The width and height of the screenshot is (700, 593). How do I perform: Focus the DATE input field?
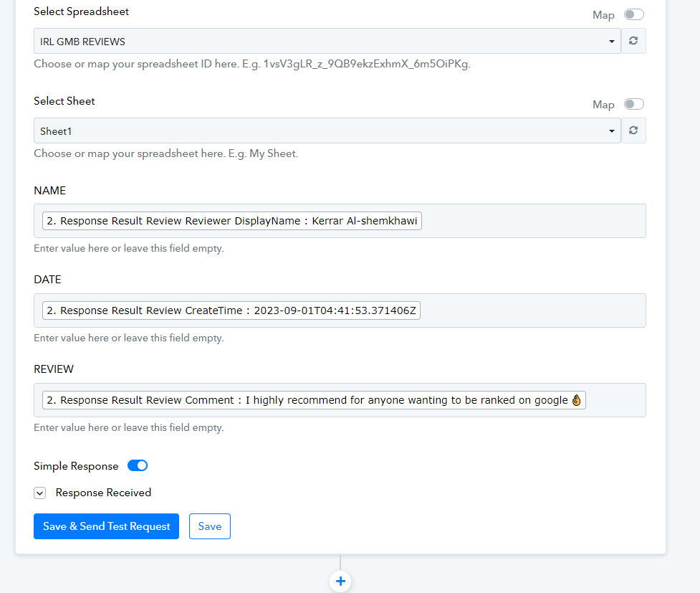pos(340,310)
